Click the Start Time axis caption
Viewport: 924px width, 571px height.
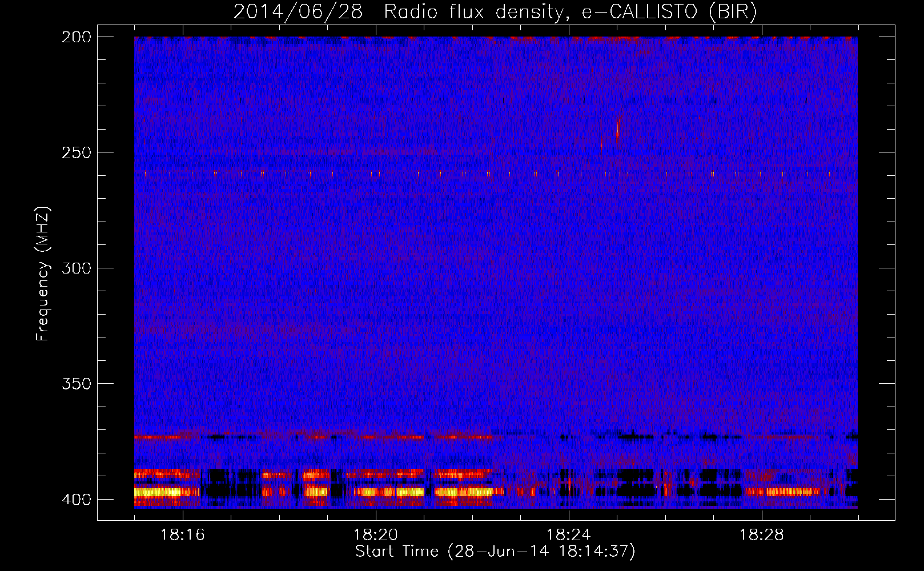tap(495, 552)
